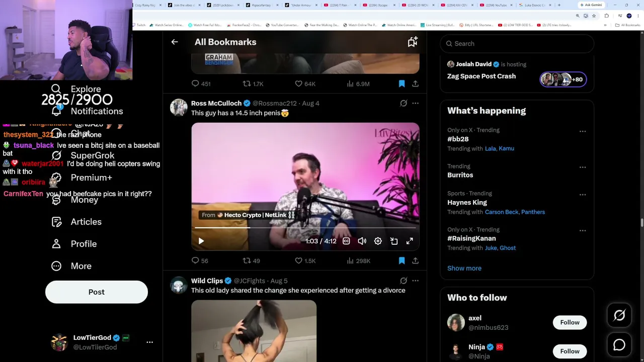Click the Search field on X
The width and height of the screenshot is (644, 362).
pos(517,44)
